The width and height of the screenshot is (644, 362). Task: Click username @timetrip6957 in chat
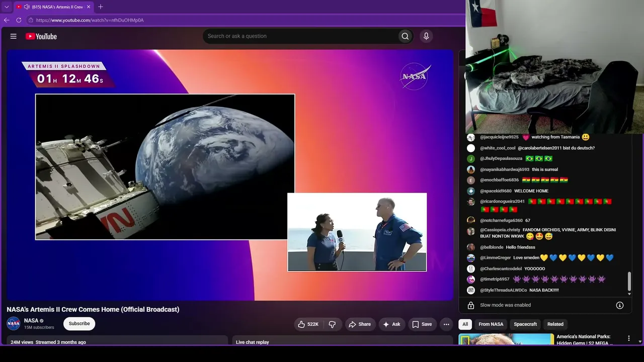click(495, 280)
